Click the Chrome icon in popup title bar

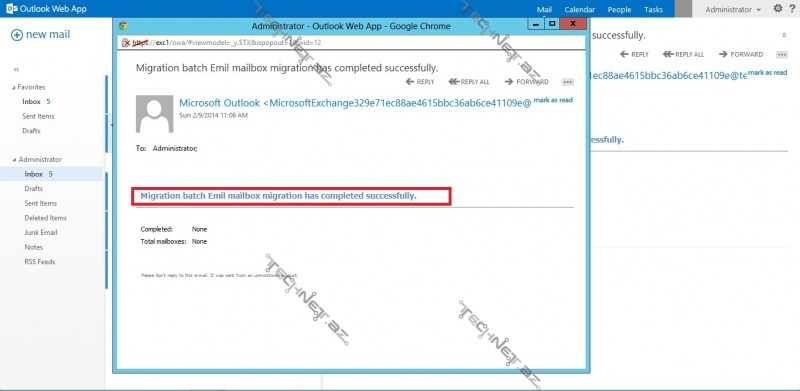coord(123,26)
